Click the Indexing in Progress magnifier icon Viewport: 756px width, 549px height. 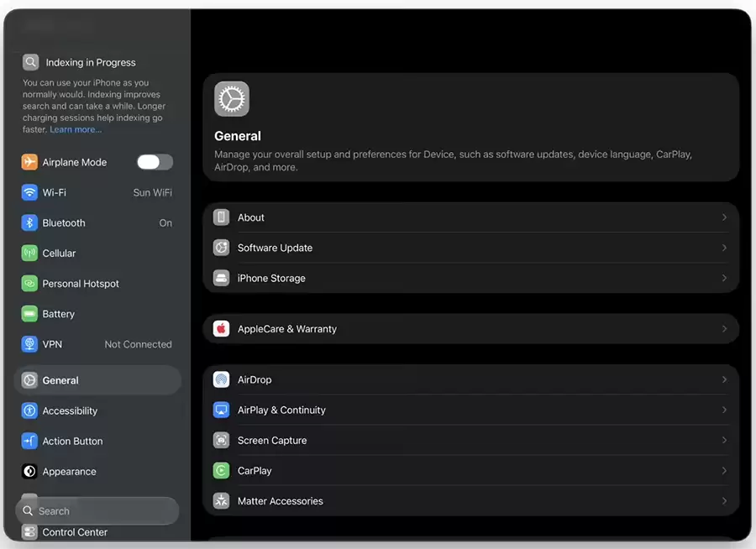[x=30, y=62]
